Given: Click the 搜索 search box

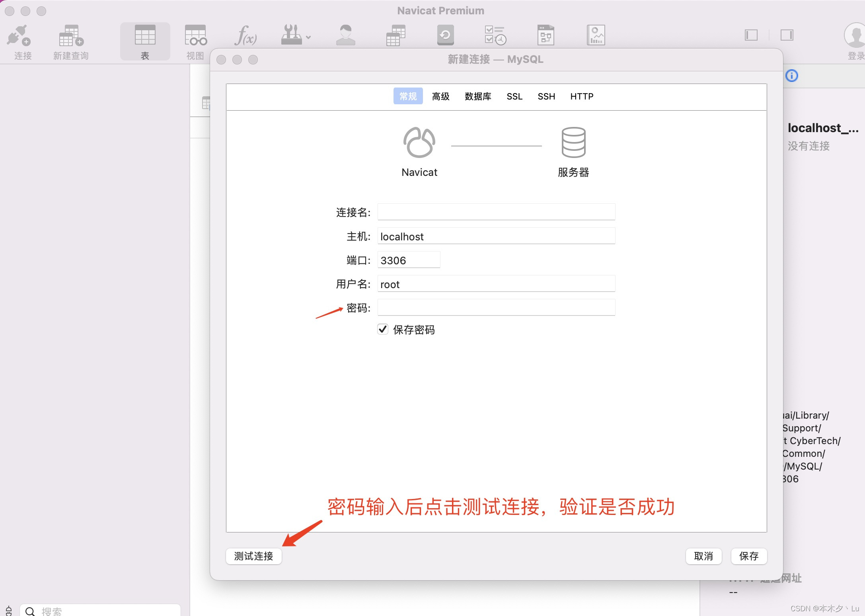Looking at the screenshot, I should click(x=100, y=610).
